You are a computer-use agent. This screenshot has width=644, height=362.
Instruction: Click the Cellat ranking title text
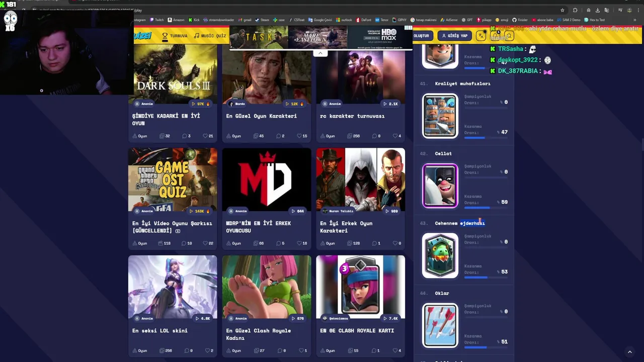[443, 153]
